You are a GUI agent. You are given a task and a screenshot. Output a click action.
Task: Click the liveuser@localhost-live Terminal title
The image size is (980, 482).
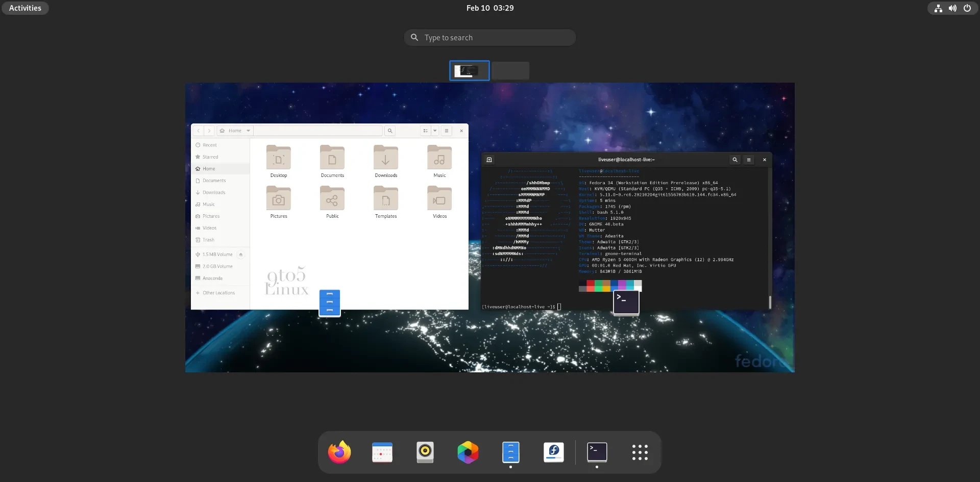[626, 160]
